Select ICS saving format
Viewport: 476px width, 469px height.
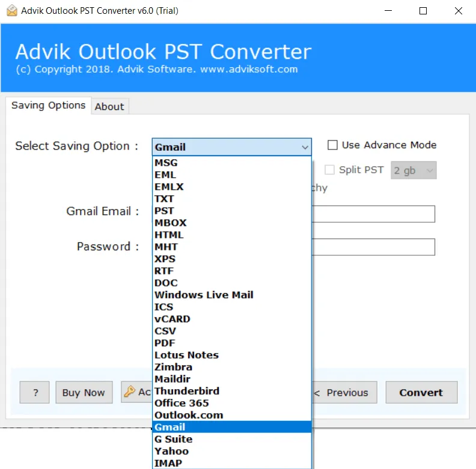(232, 307)
